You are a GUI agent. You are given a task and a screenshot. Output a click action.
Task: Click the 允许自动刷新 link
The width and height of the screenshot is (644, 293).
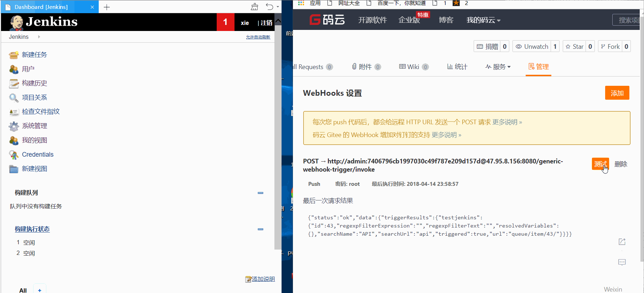pyautogui.click(x=258, y=37)
